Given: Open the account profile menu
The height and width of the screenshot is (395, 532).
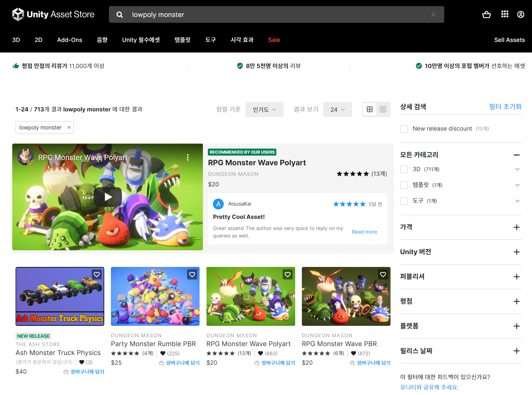Looking at the screenshot, I should tap(521, 14).
